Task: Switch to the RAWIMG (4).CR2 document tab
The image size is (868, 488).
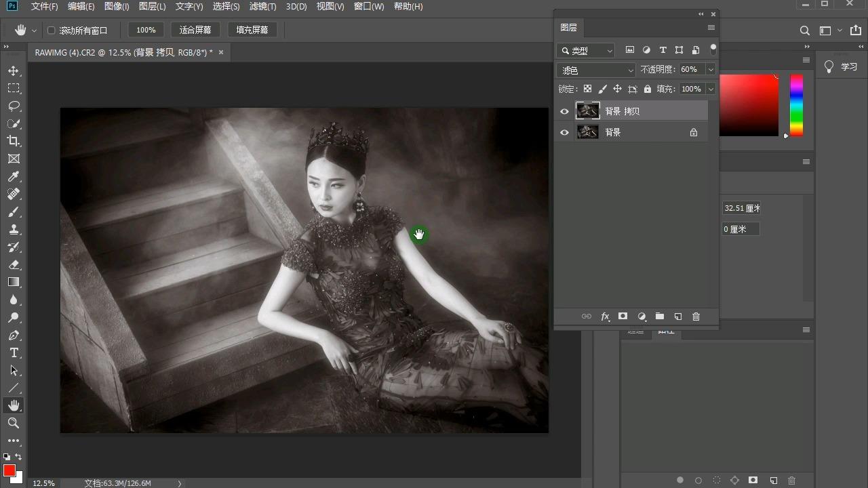Action: pos(122,52)
